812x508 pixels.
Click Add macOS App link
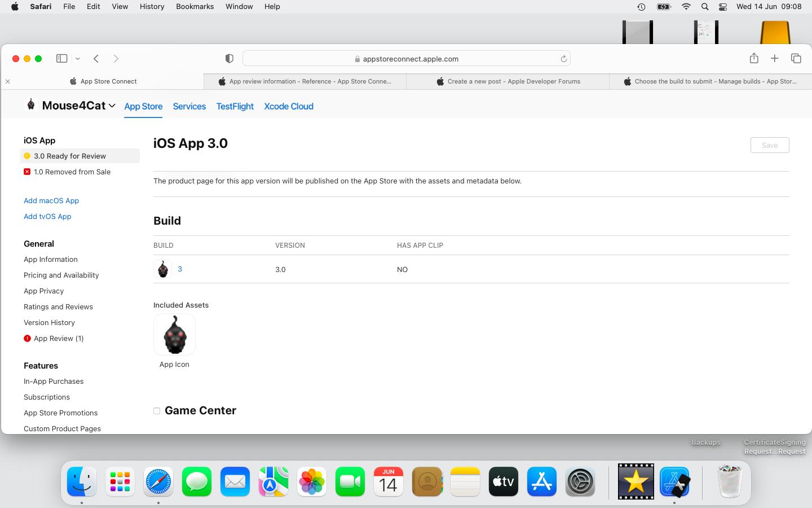[51, 200]
